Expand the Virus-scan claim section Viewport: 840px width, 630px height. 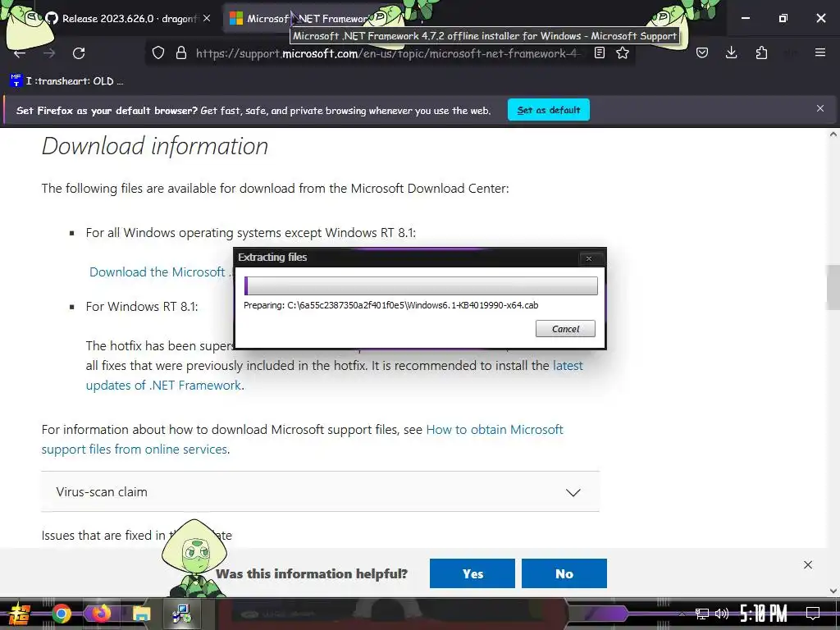coord(321,492)
